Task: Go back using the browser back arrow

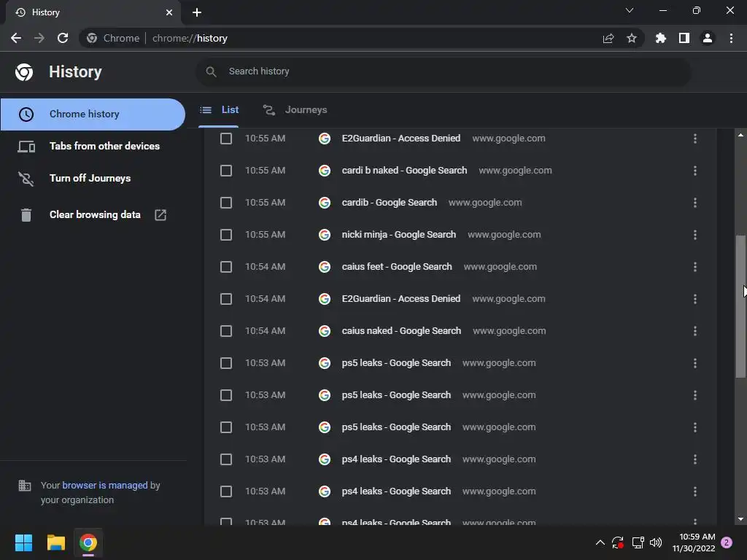Action: pos(16,38)
